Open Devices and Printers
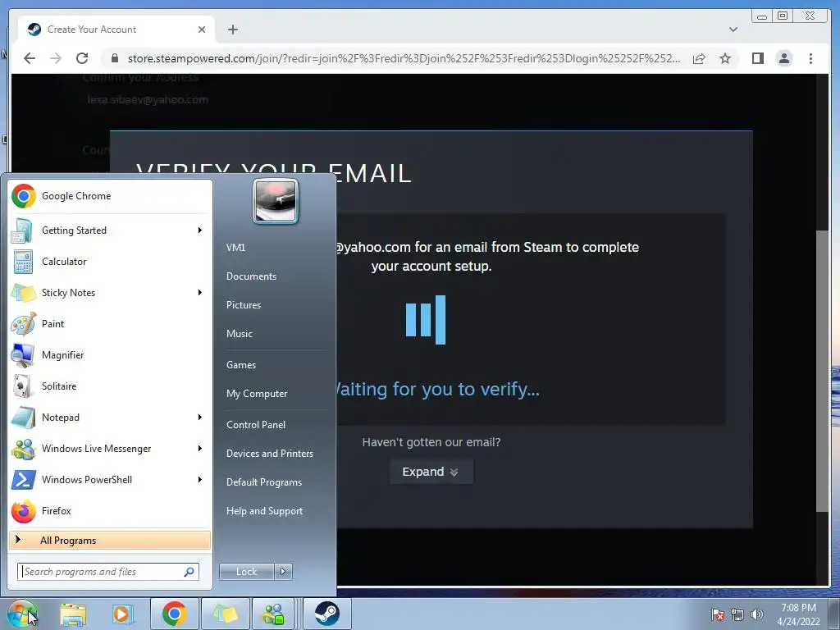840x630 pixels. tap(269, 454)
